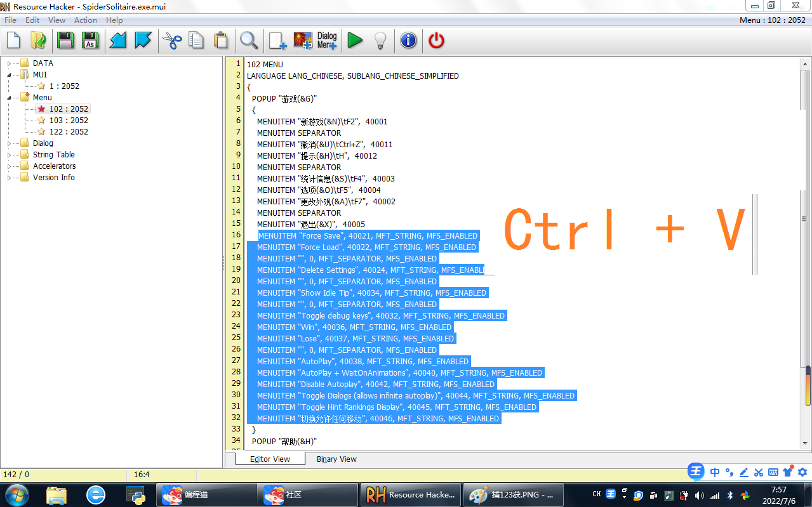Screen dimensions: 812x507
Task: Click the line 'MENUITEM "Force Save", 40021'
Action: 368,236
